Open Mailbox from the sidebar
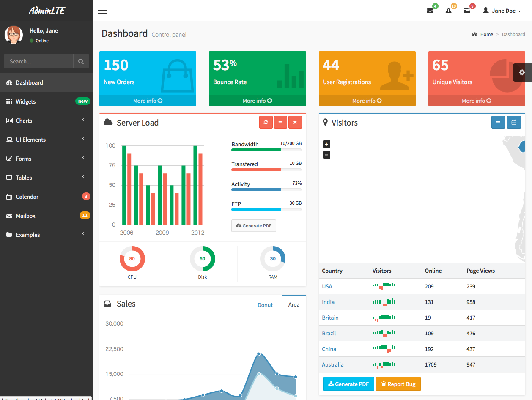This screenshot has width=532, height=400. coord(47,216)
